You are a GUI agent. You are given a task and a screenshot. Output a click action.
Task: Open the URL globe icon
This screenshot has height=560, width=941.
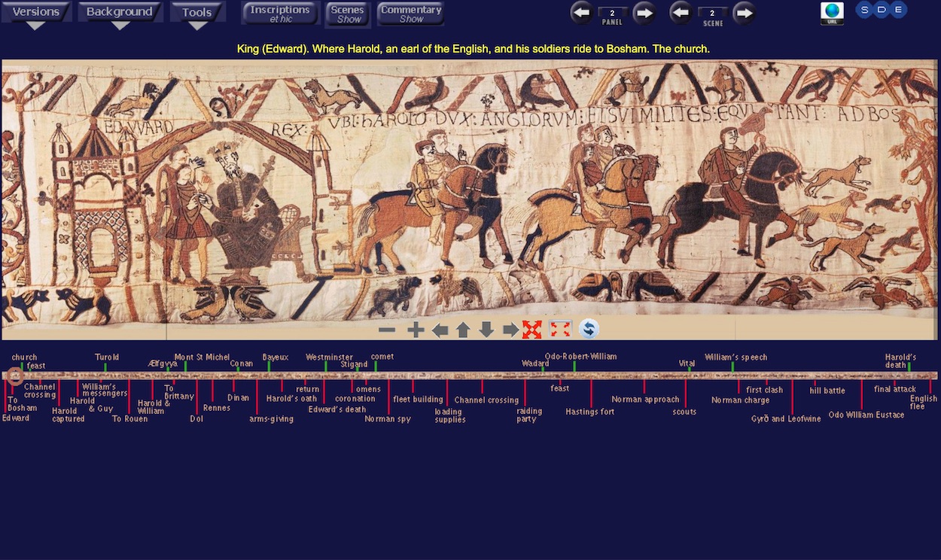832,13
